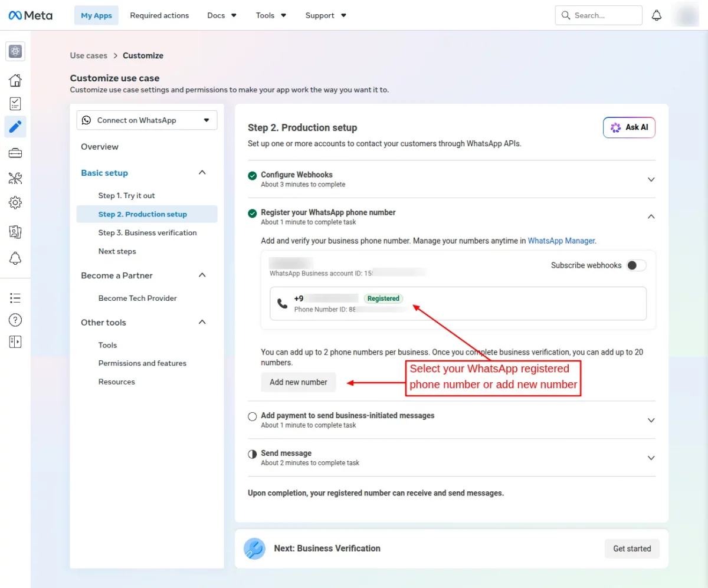Click the Meta logo

point(30,15)
